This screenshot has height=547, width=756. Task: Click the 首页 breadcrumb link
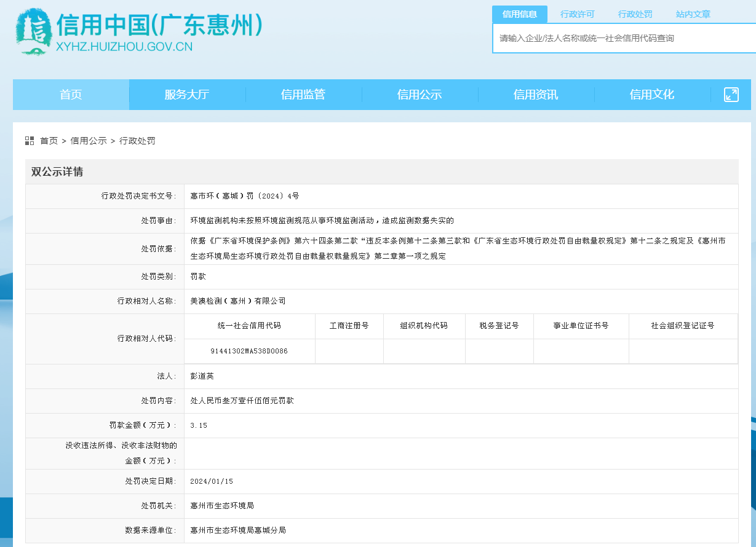(49, 141)
